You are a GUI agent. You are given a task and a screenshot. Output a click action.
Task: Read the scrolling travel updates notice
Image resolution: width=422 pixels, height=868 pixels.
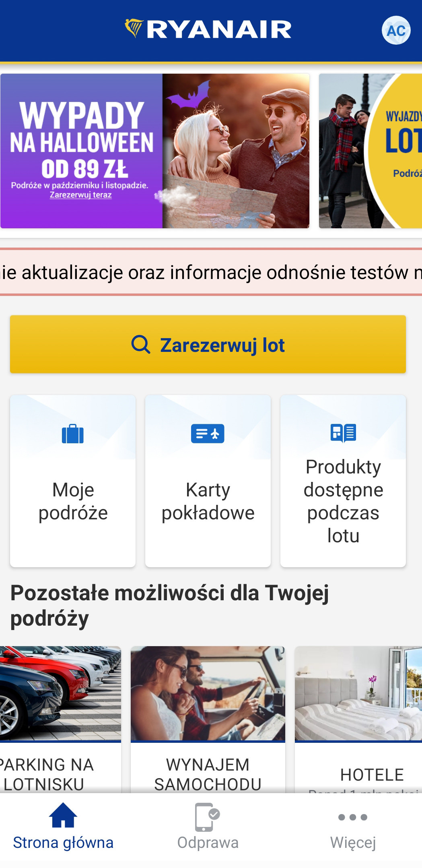[211, 272]
